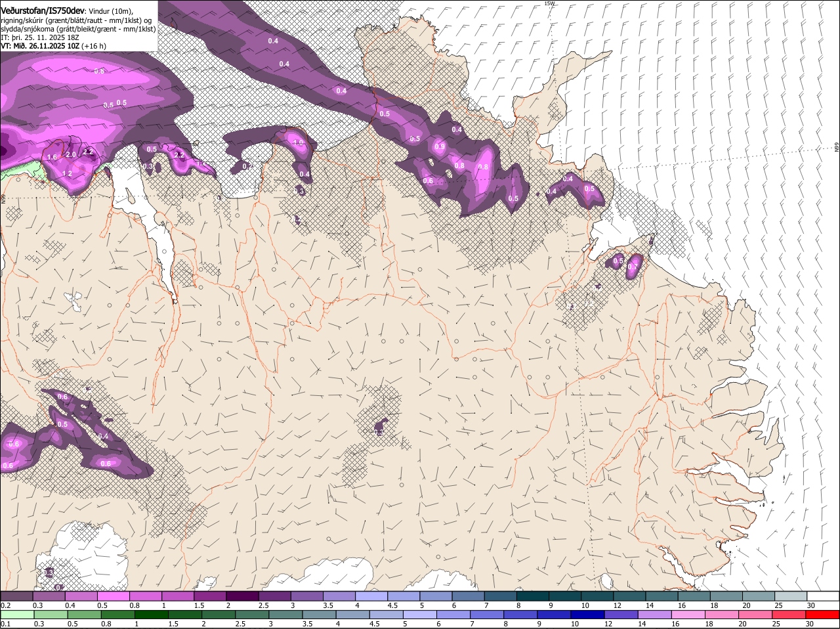Click the 'VT: Mið. 26.11.2025 10Z' line
This screenshot has height=629, width=840.
[40, 46]
